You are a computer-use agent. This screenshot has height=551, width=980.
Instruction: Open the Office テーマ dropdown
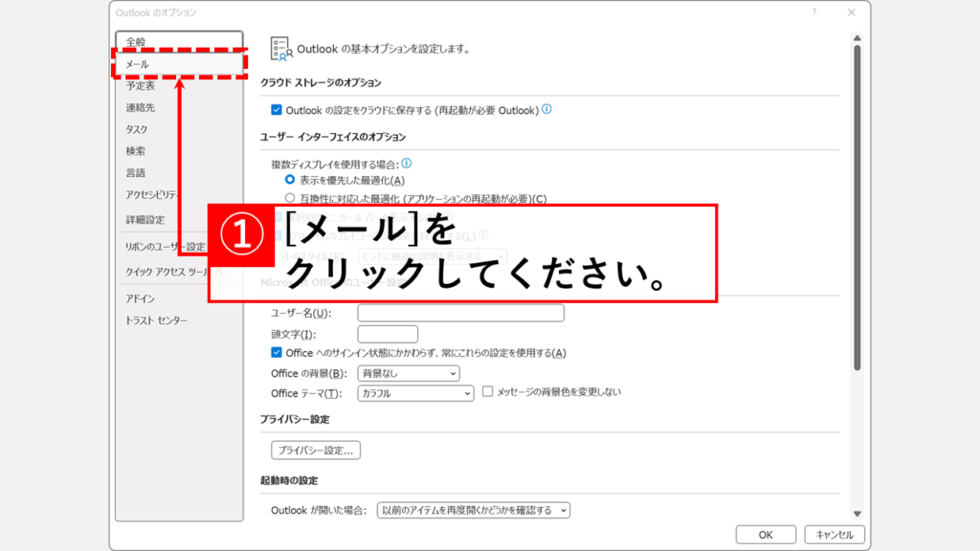click(x=415, y=393)
